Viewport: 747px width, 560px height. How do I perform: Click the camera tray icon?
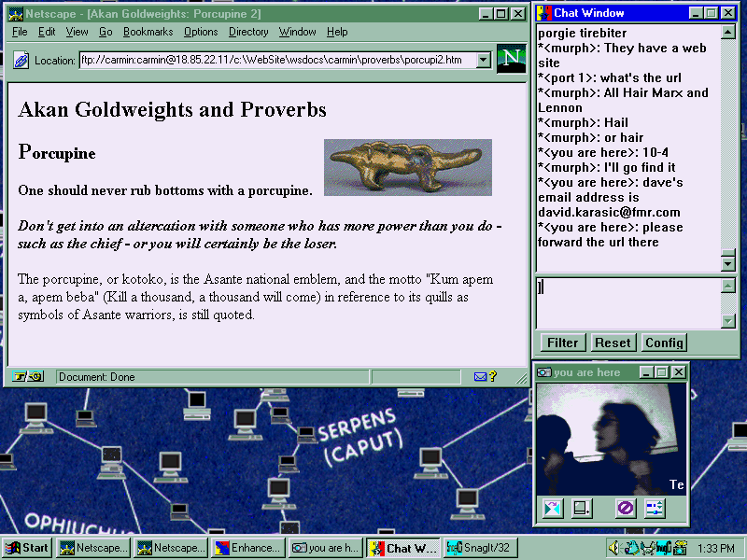[x=680, y=548]
